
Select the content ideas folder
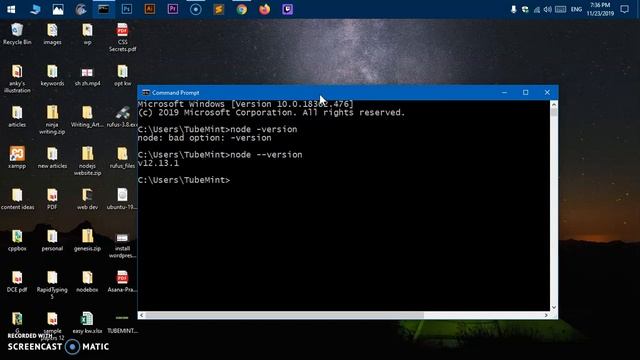[x=17, y=199]
